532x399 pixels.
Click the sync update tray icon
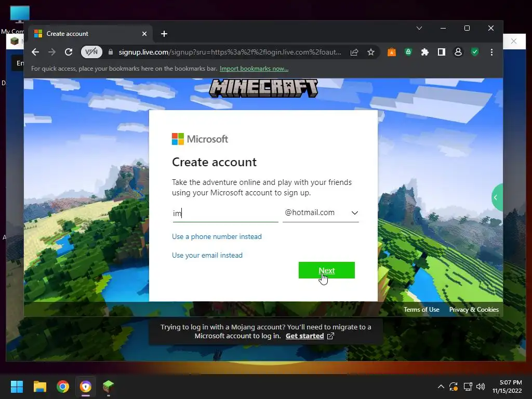pyautogui.click(x=454, y=387)
